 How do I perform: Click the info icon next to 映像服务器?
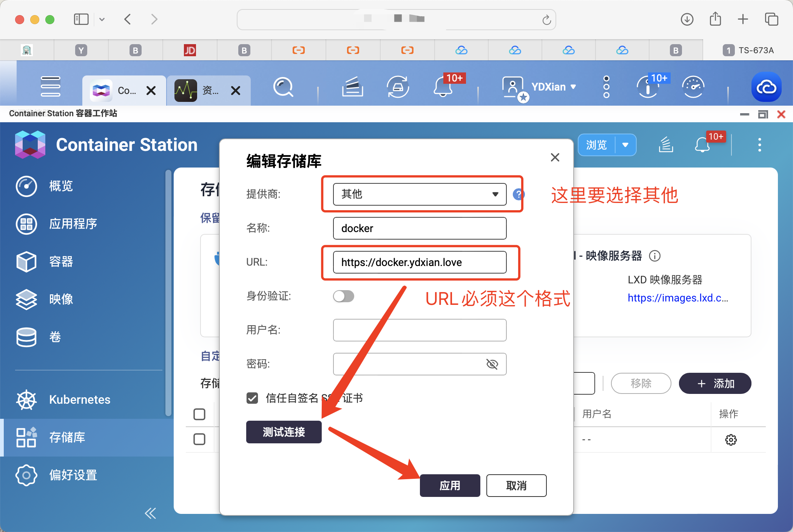point(655,256)
